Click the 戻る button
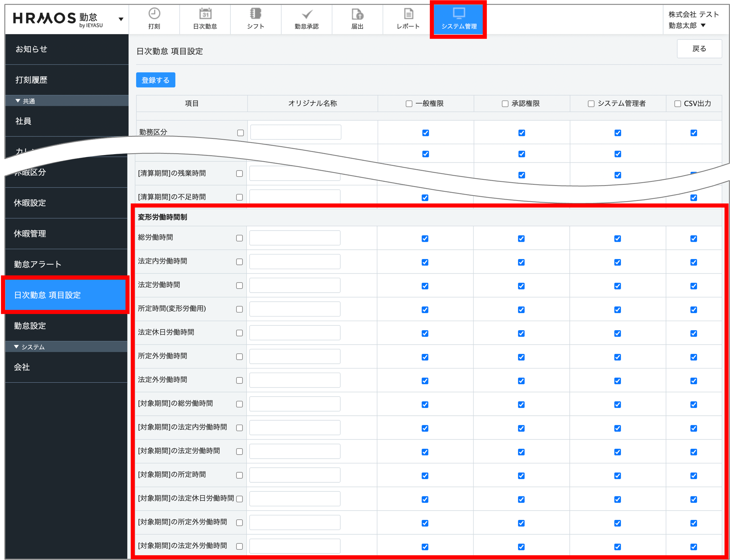730x560 pixels. point(699,49)
